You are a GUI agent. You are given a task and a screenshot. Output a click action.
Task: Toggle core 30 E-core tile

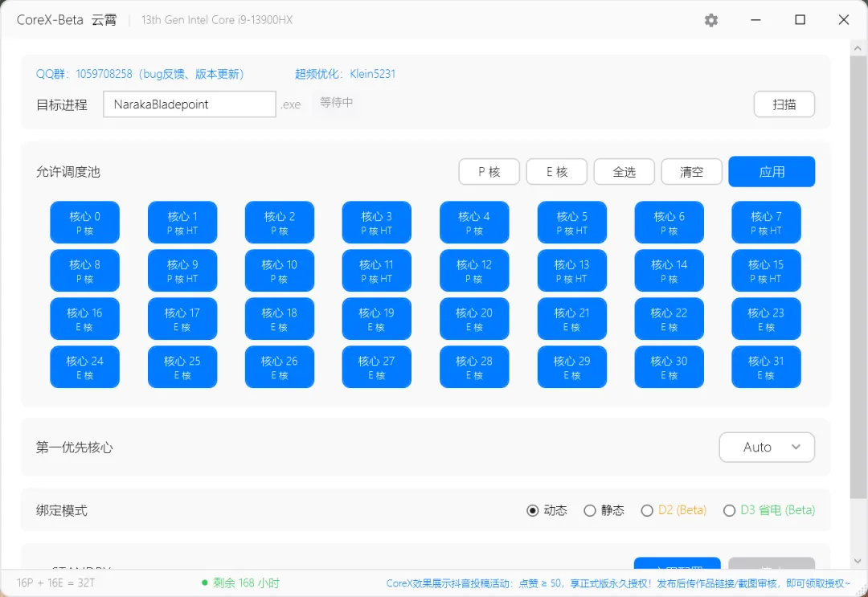pyautogui.click(x=669, y=367)
